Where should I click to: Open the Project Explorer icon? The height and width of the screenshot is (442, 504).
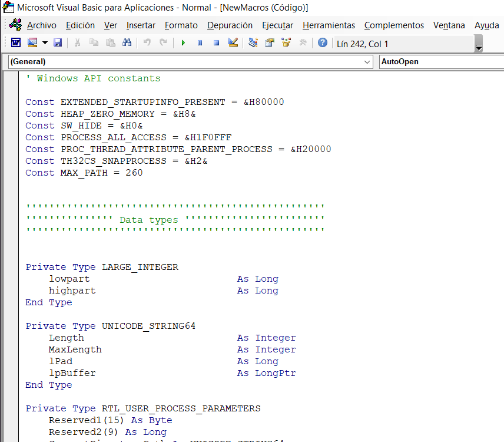click(x=253, y=43)
